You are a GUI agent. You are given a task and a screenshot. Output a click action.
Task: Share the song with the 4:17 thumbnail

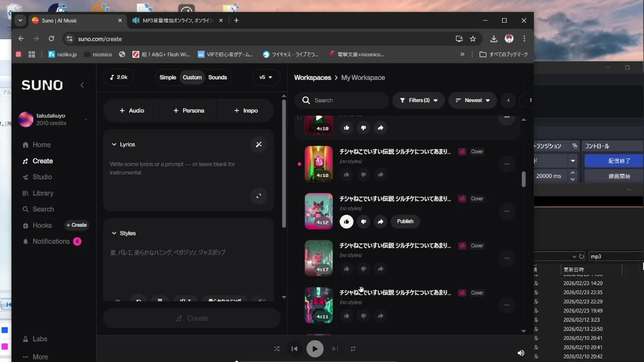(380, 268)
